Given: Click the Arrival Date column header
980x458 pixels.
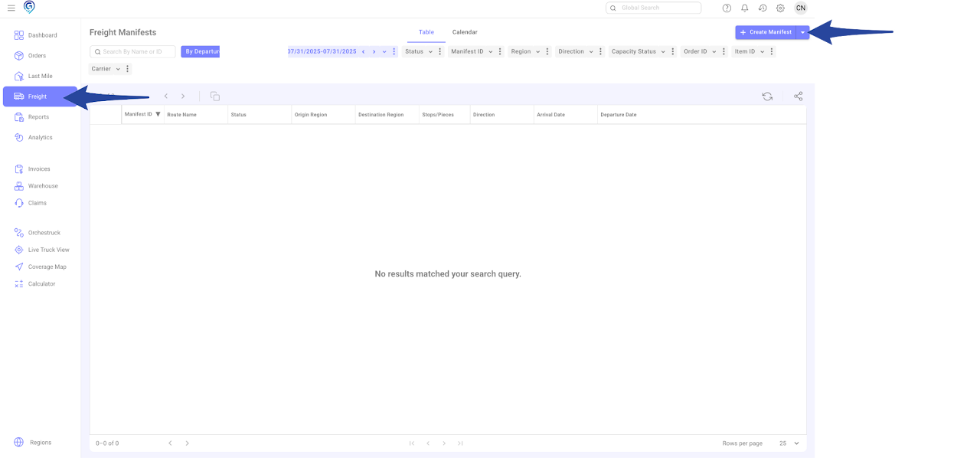Looking at the screenshot, I should [x=566, y=115].
